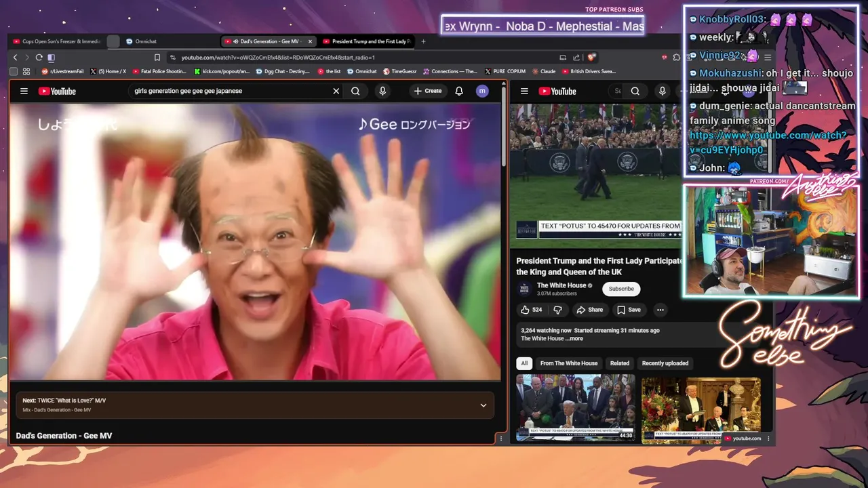Go back with the browser back arrow
868x488 pixels.
[x=15, y=58]
